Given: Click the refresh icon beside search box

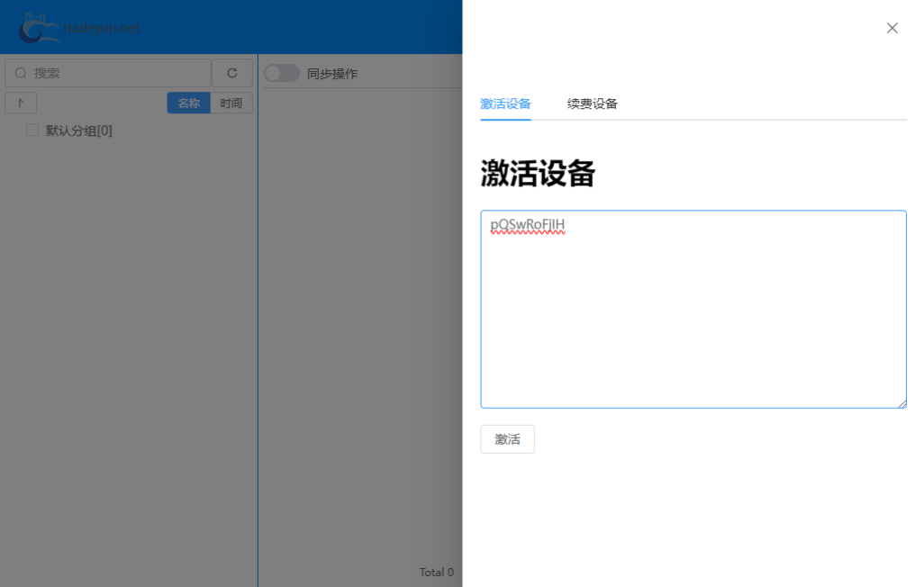Looking at the screenshot, I should tap(232, 73).
